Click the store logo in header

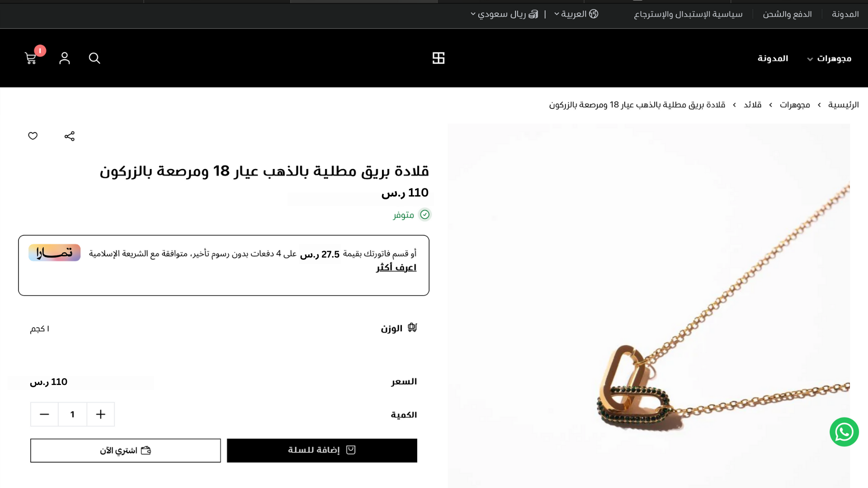point(439,58)
